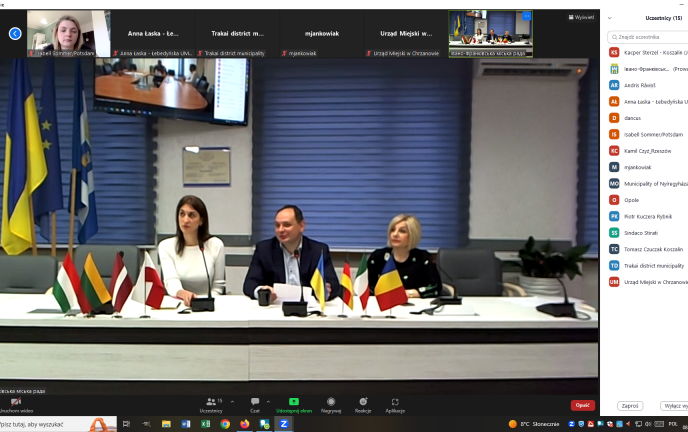Viewport: 688px width, 432px height.
Task: Expand chat options arrow next to Czat
Action: pyautogui.click(x=268, y=401)
